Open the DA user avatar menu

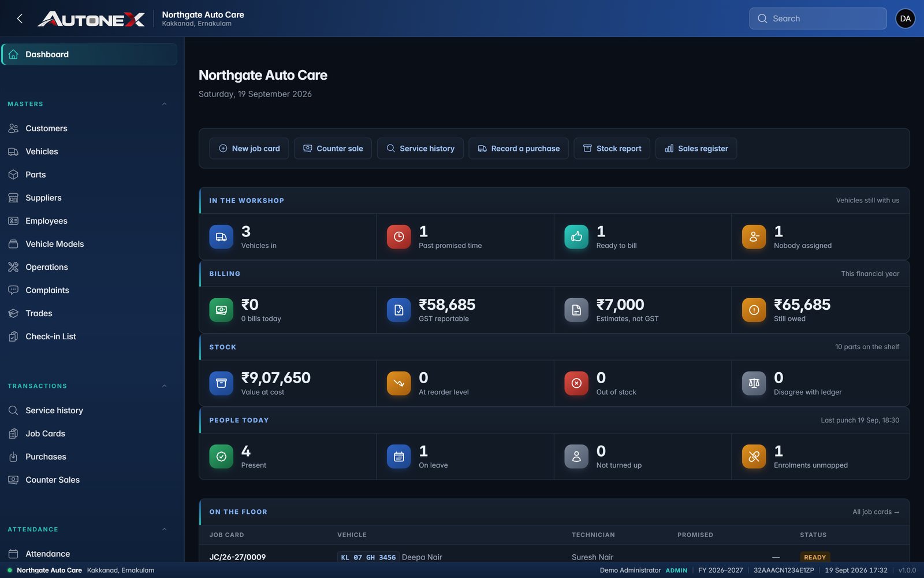point(905,18)
